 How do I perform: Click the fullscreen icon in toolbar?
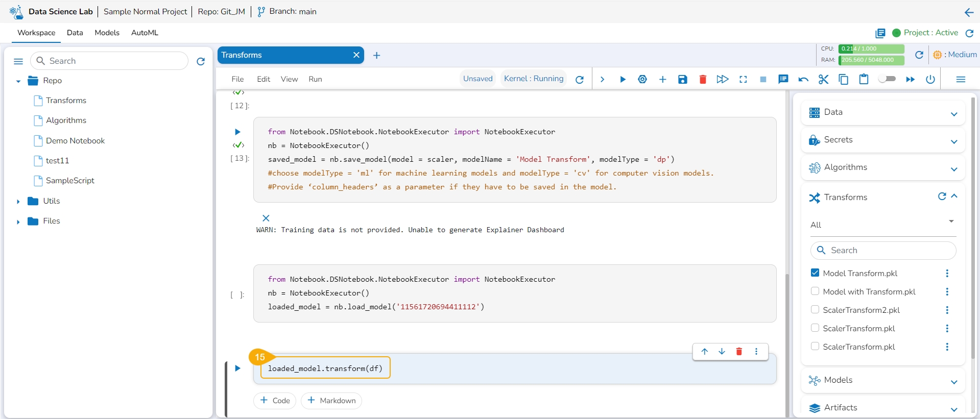click(743, 79)
